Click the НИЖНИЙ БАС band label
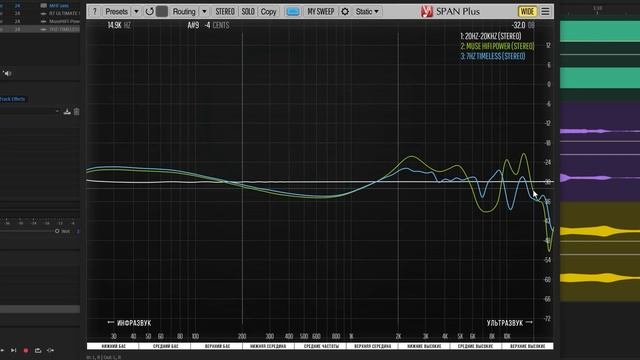This screenshot has width=640, height=360. [113, 346]
